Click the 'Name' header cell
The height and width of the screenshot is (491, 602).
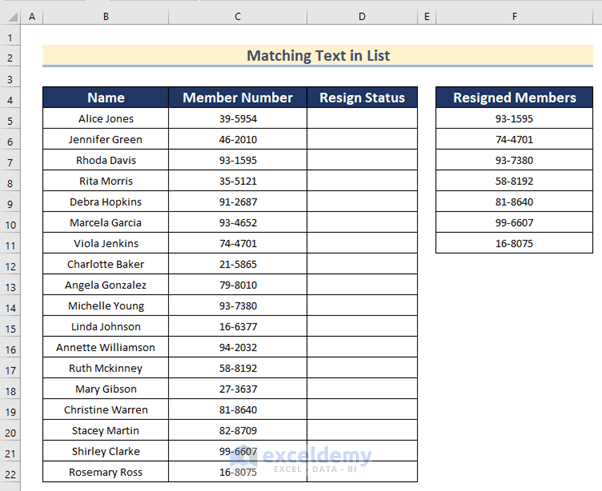click(x=106, y=98)
